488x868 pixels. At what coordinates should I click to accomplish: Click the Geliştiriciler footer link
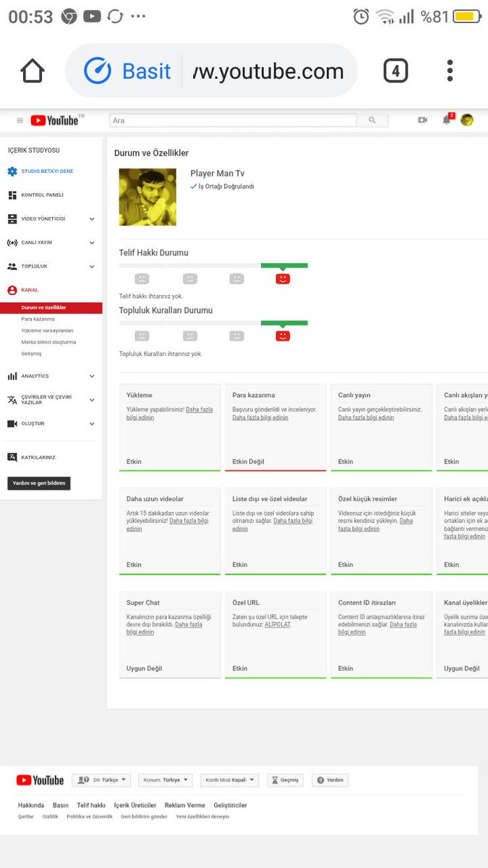click(x=230, y=805)
